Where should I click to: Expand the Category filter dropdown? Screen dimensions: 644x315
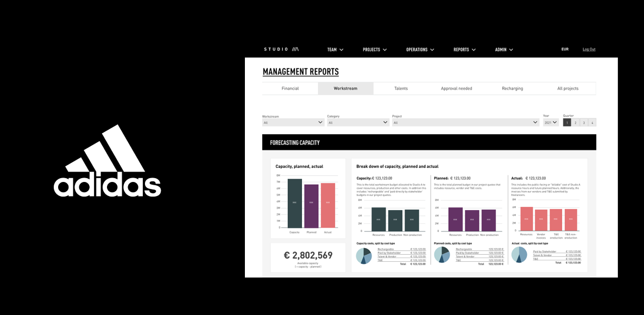(358, 122)
